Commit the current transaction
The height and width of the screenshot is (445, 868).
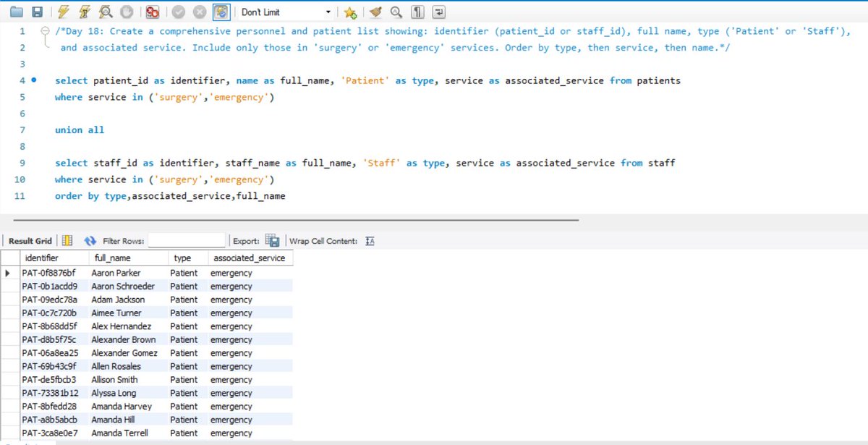coord(179,12)
